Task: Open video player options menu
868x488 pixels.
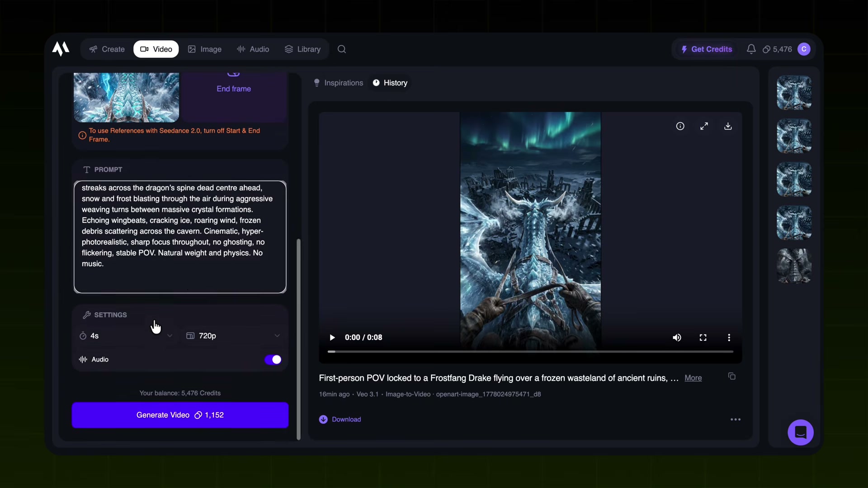Action: pyautogui.click(x=729, y=338)
